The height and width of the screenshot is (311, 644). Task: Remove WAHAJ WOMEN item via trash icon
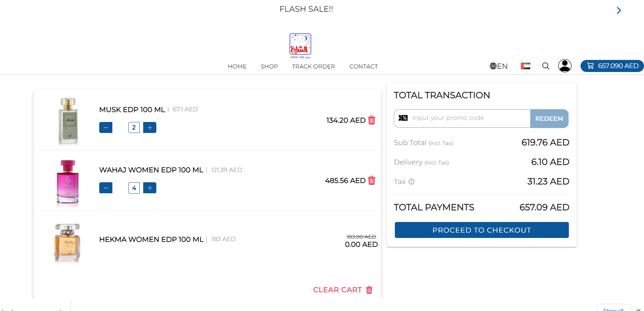pyautogui.click(x=371, y=181)
